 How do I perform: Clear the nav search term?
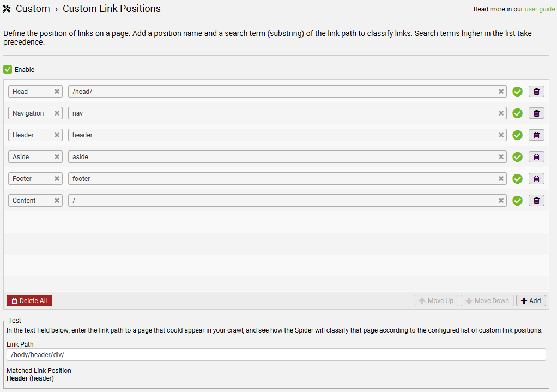(501, 113)
